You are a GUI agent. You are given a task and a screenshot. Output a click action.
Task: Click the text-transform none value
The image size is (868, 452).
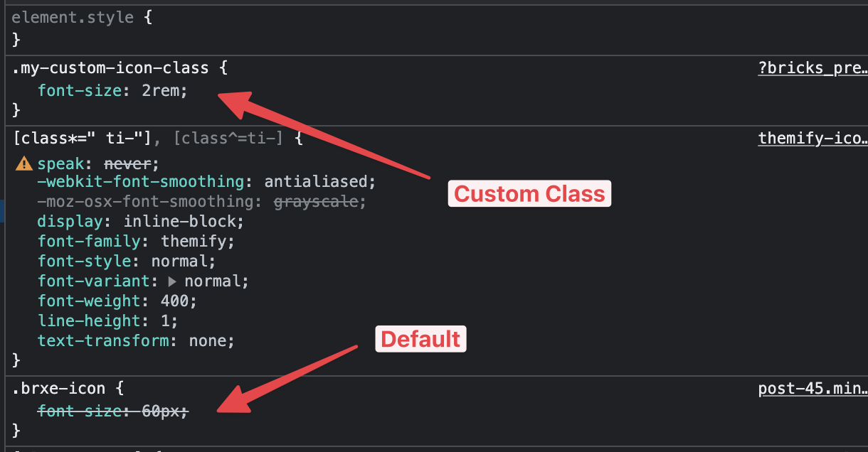coord(207,340)
